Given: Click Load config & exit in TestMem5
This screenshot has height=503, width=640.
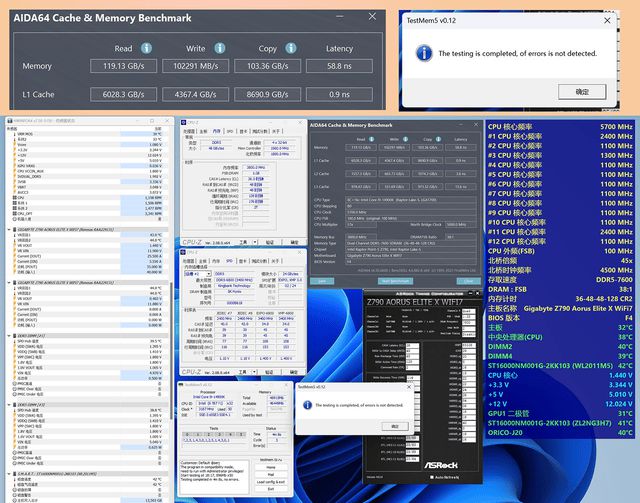Looking at the screenshot, I should [271, 482].
